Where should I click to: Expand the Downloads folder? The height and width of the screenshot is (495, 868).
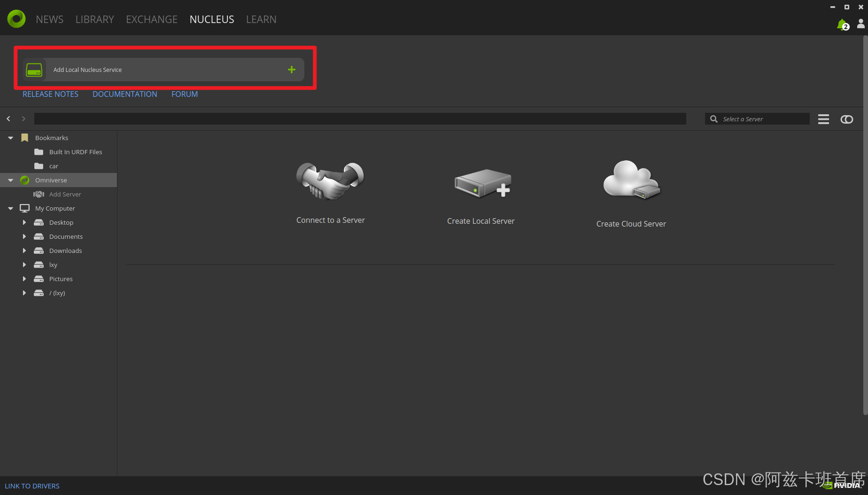click(24, 251)
